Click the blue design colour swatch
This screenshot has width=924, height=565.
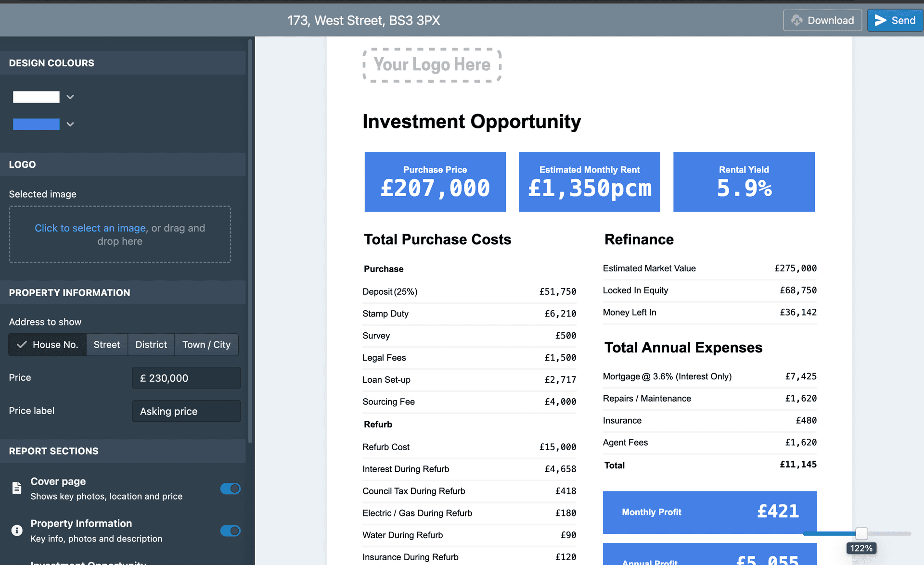36,124
